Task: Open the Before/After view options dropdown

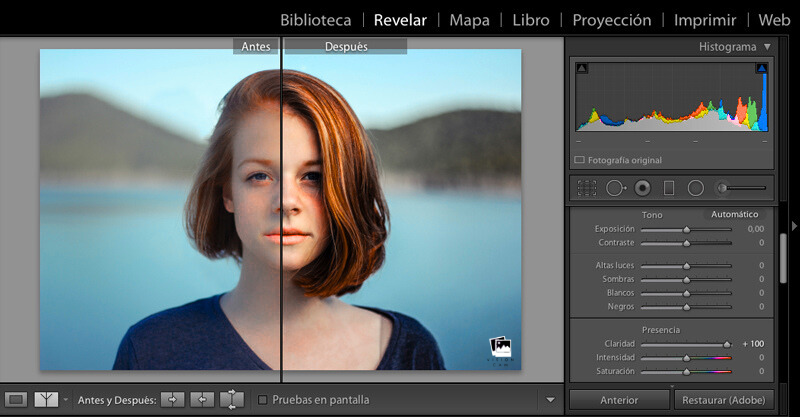Action: click(x=66, y=400)
